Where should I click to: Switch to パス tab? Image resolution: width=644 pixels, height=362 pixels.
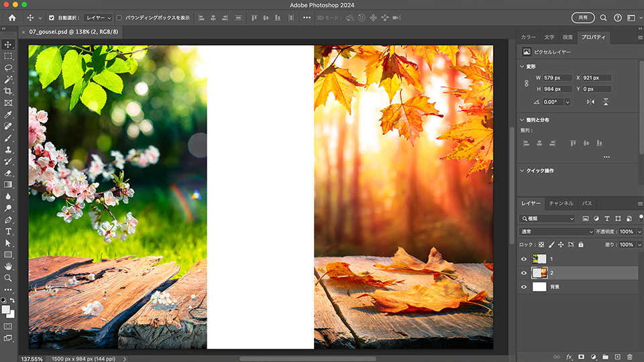pos(587,204)
